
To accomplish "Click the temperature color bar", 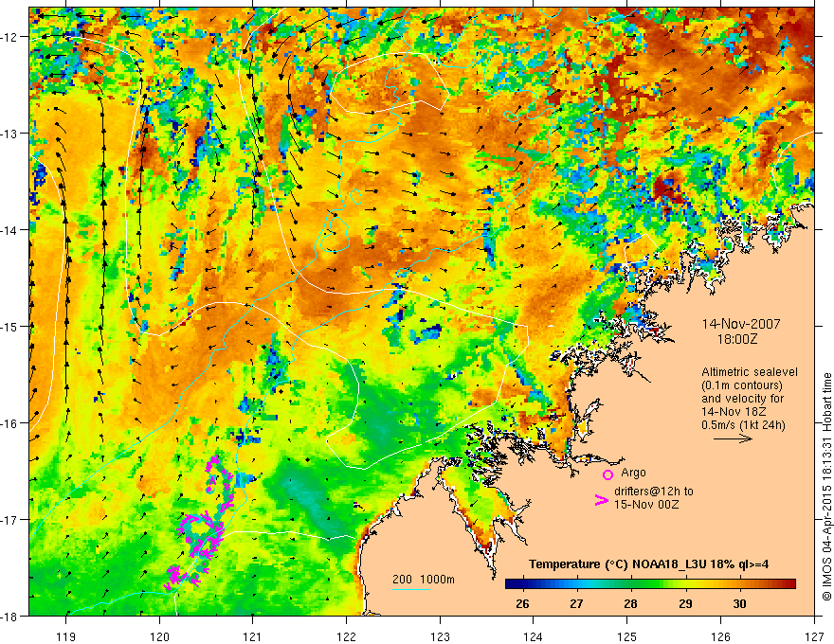I will (x=650, y=583).
